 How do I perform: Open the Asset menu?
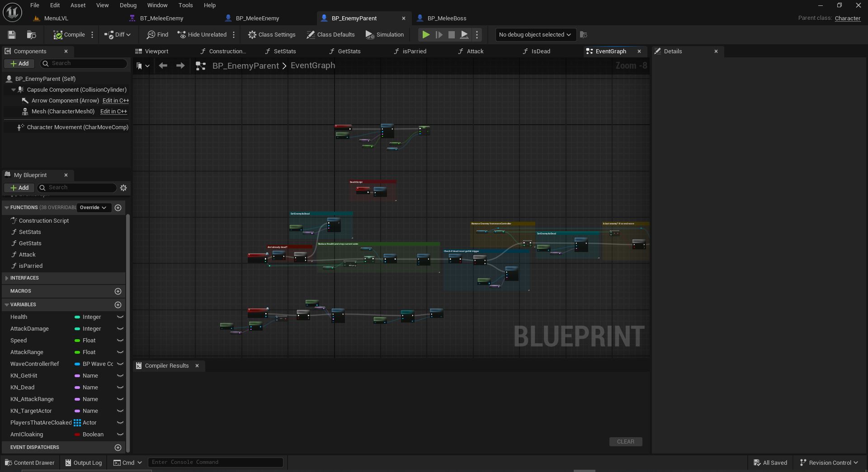78,5
